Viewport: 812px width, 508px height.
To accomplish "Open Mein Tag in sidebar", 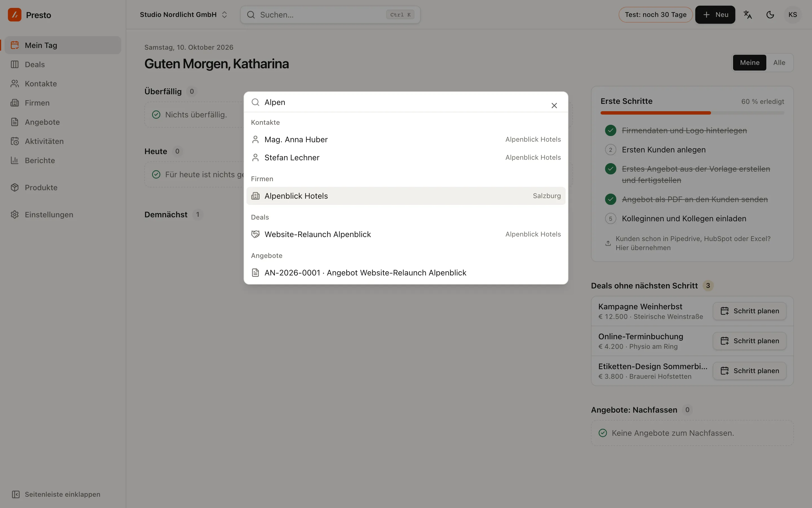I will coord(63,45).
